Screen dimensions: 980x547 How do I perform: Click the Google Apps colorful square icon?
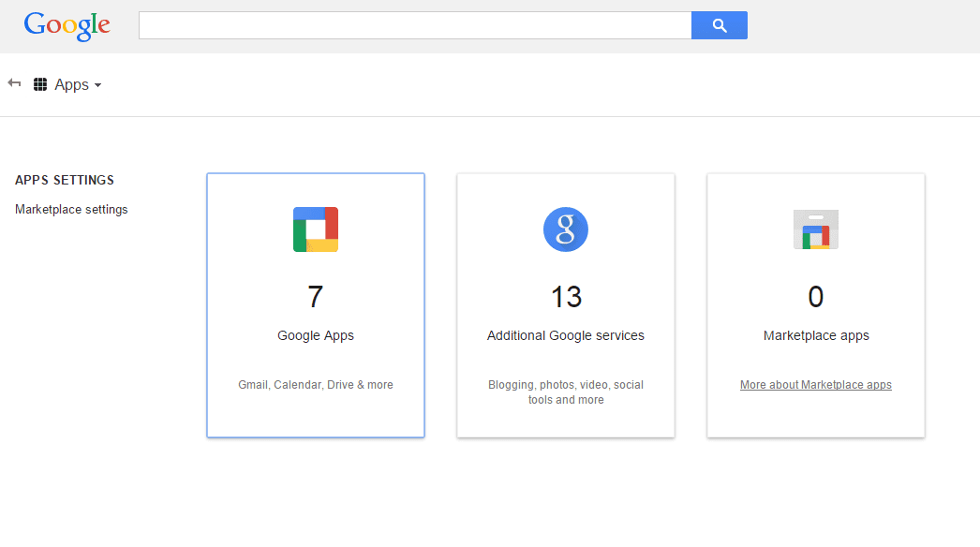click(x=316, y=229)
